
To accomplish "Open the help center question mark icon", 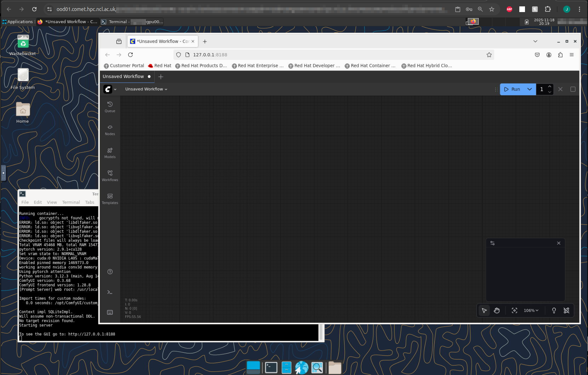I will pyautogui.click(x=110, y=272).
